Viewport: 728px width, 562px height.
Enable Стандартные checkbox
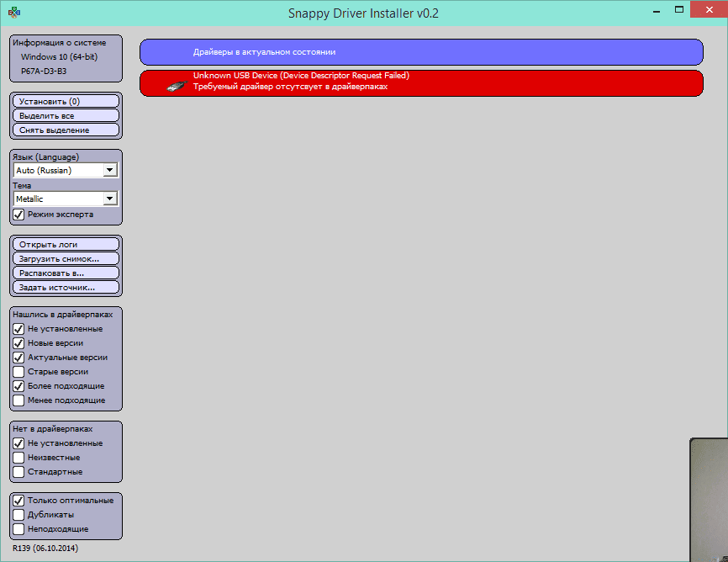[x=18, y=472]
